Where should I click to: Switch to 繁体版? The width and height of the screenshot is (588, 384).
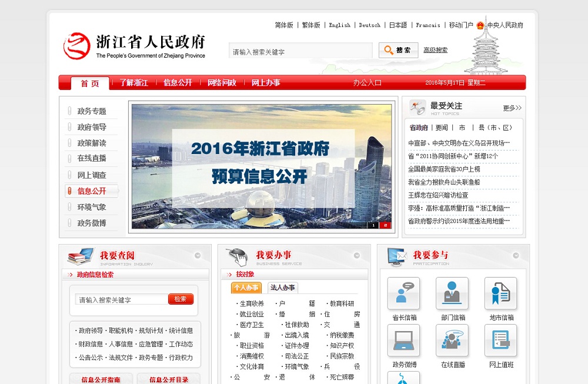click(x=311, y=25)
